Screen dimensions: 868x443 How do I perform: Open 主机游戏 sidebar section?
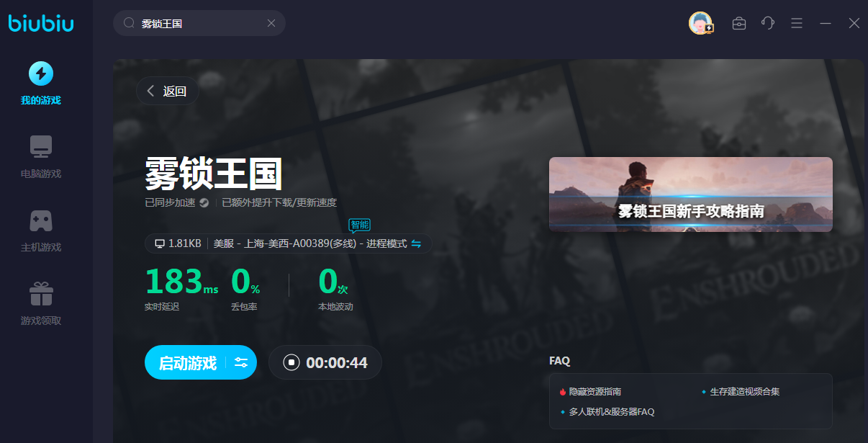[41, 231]
